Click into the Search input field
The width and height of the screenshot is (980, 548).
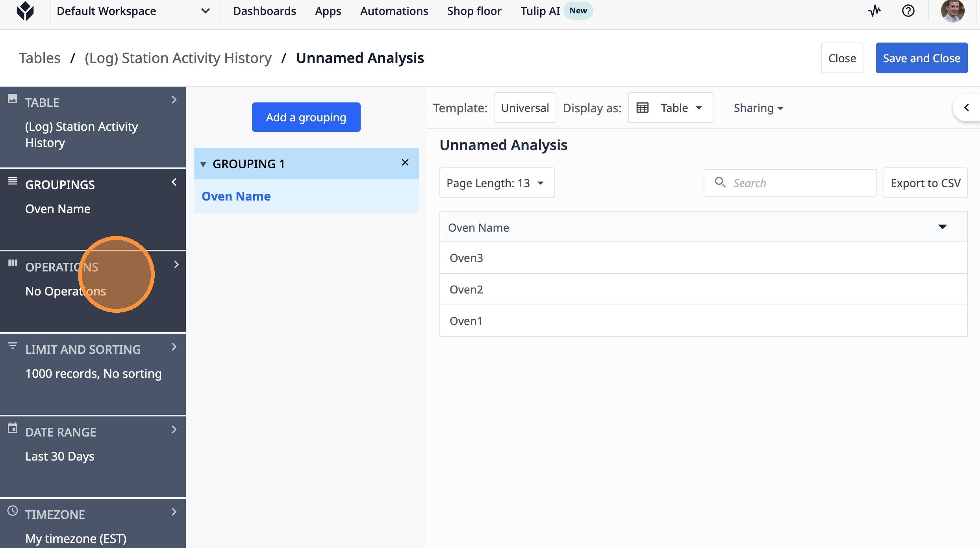click(x=799, y=183)
